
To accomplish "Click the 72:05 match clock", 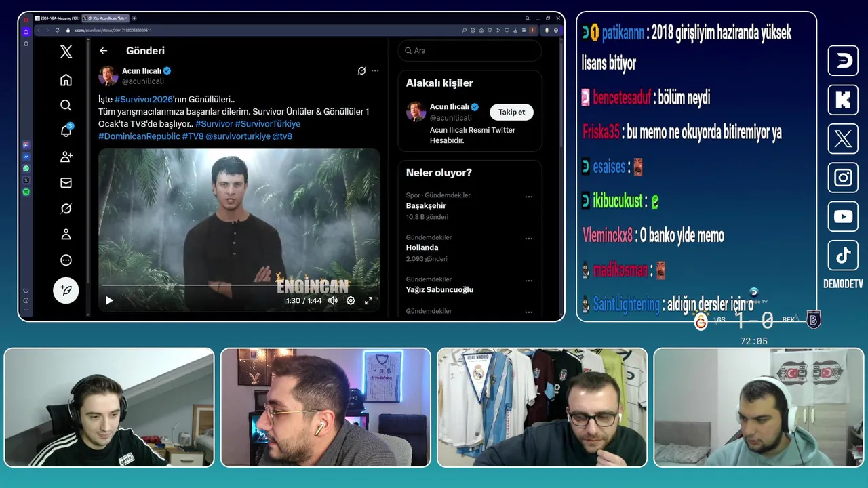I will pyautogui.click(x=754, y=341).
